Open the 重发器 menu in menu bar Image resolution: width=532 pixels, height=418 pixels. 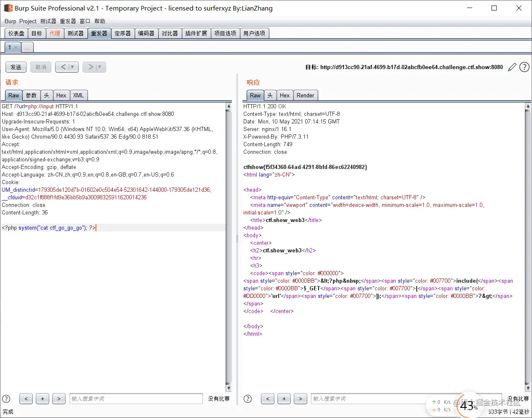coord(68,21)
